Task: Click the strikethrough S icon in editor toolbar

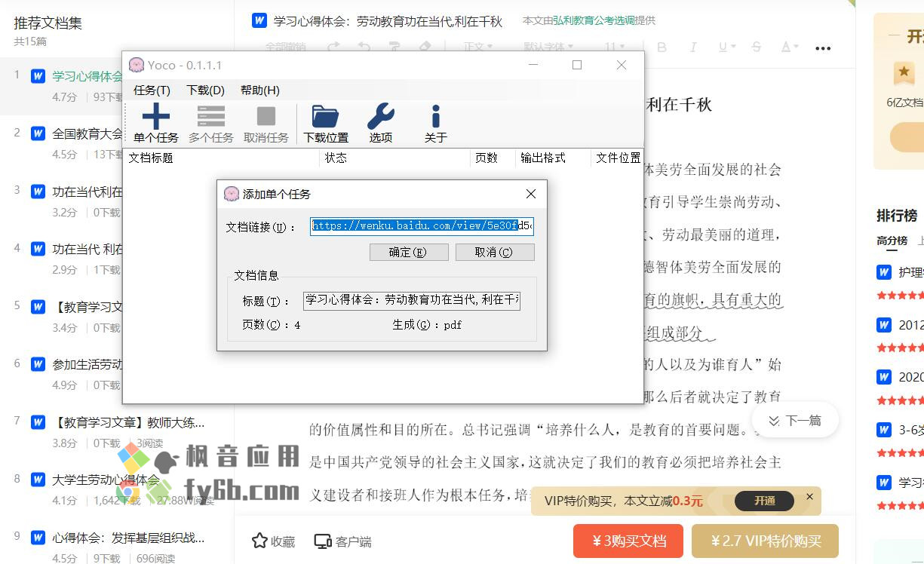Action: (x=757, y=47)
